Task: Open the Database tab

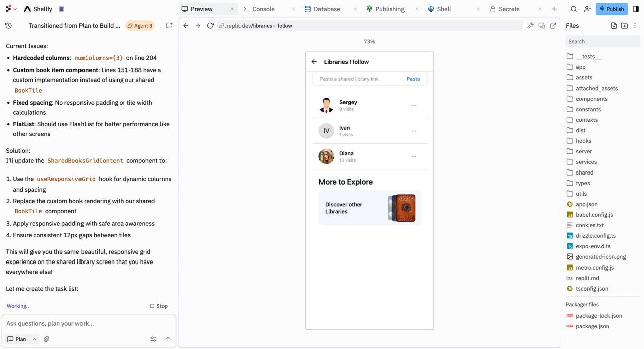Action: pos(327,9)
